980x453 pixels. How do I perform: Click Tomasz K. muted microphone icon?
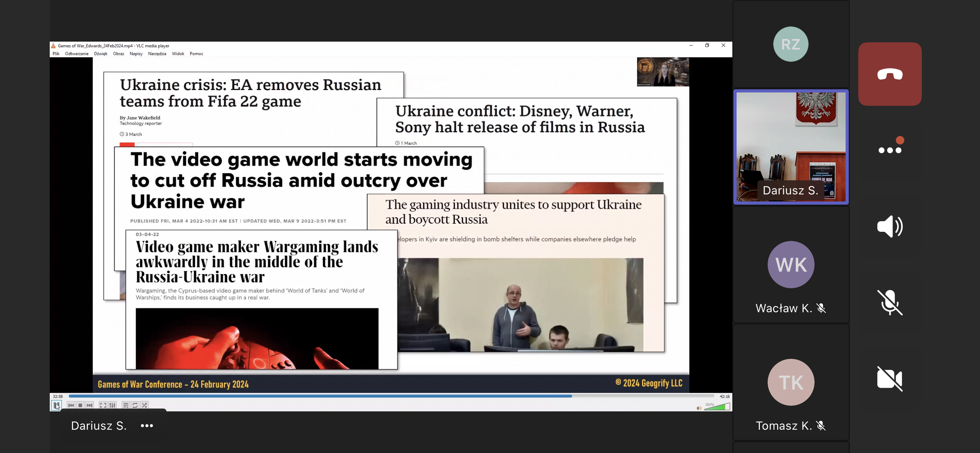point(821,425)
